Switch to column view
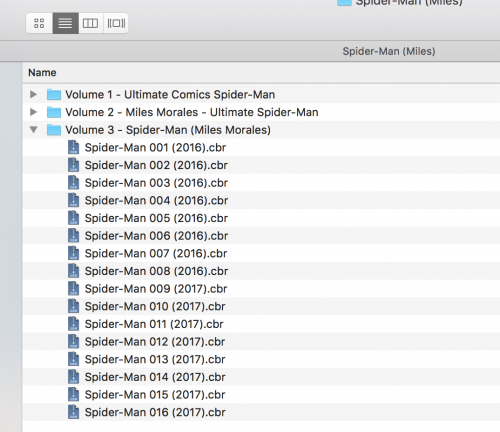Viewport: 500px width, 432px height. 91,23
